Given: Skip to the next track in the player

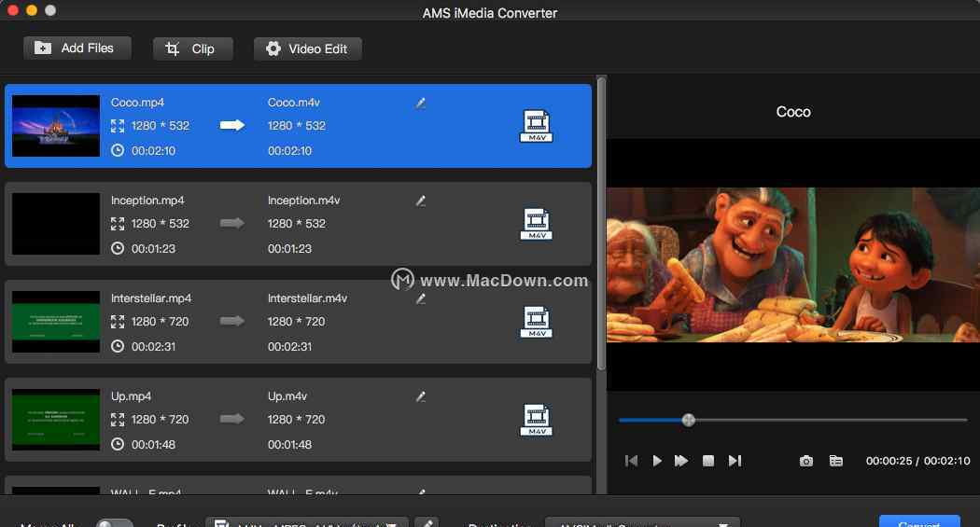Looking at the screenshot, I should 735,461.
